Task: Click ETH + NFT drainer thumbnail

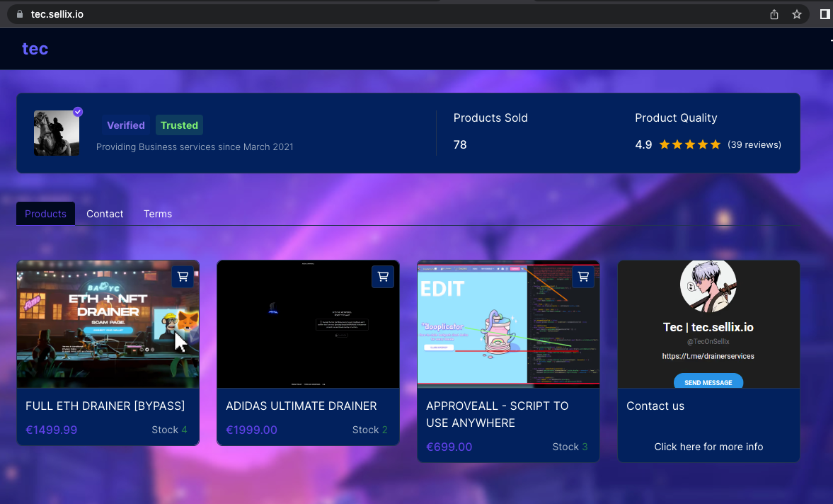Action: (108, 324)
